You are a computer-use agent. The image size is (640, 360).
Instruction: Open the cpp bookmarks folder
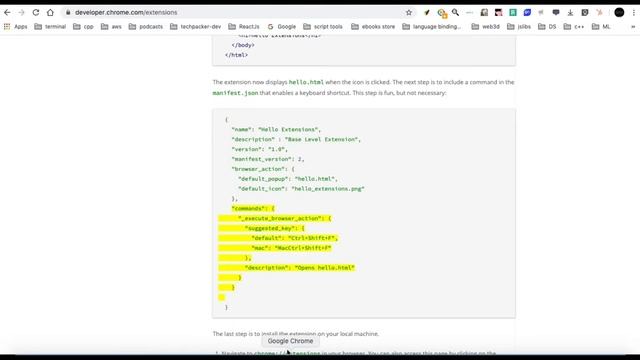pos(83,27)
